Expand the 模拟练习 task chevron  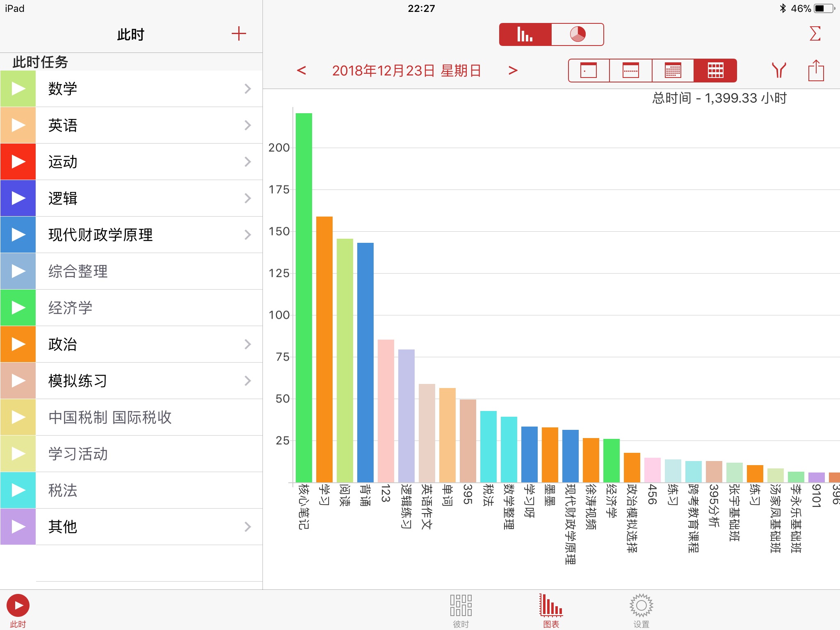click(248, 381)
